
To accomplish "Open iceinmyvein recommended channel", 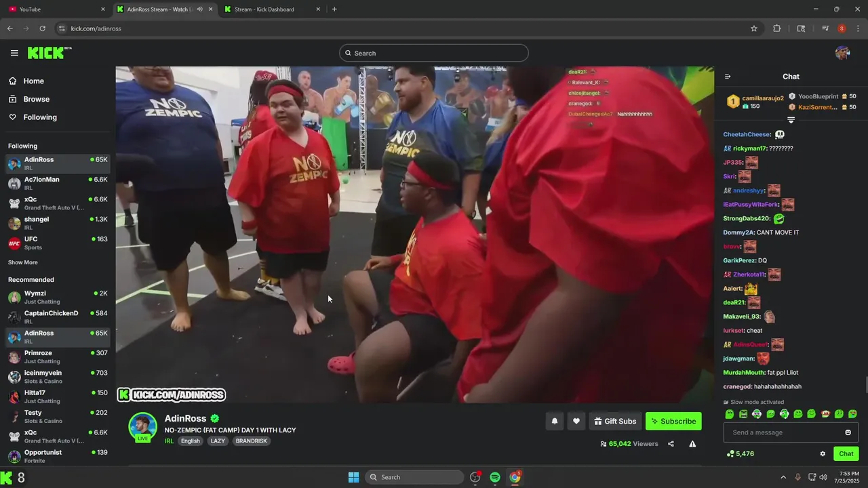I will [x=58, y=376].
